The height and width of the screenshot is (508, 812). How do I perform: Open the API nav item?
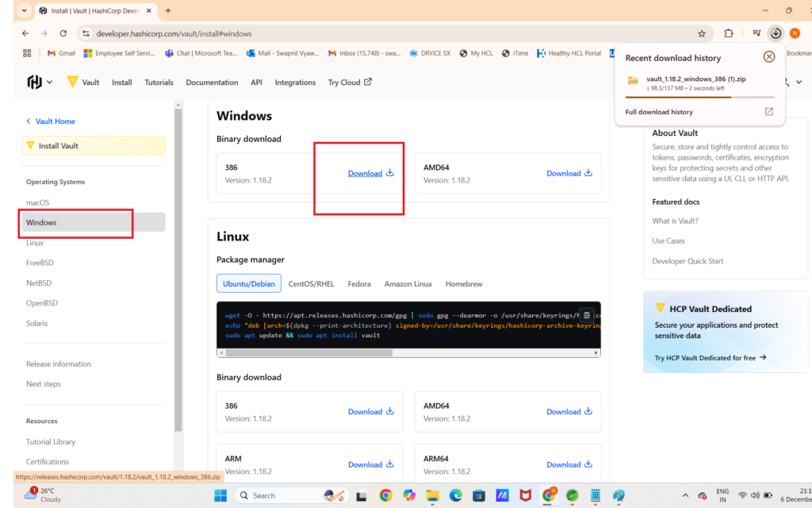256,83
